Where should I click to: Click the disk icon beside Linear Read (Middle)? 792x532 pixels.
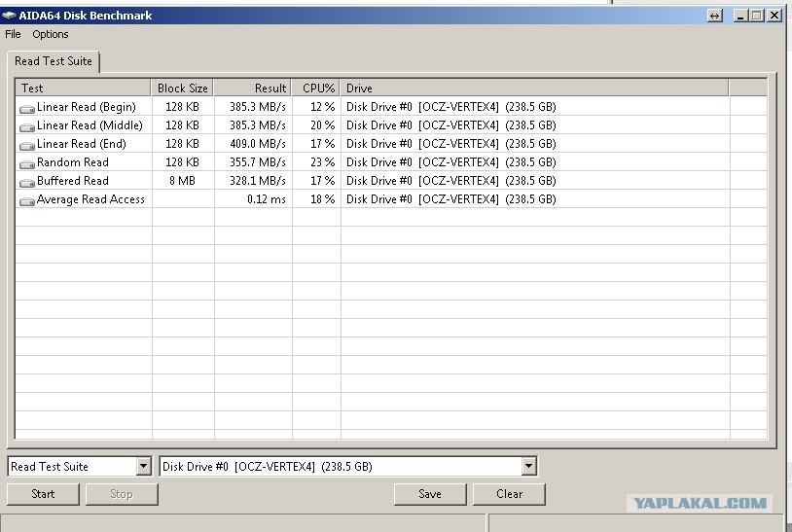click(27, 126)
